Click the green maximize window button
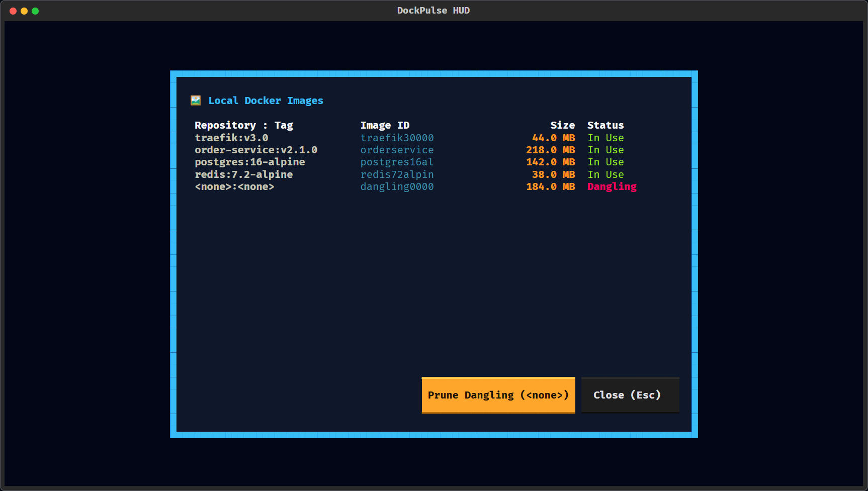The image size is (868, 491). pos(35,11)
